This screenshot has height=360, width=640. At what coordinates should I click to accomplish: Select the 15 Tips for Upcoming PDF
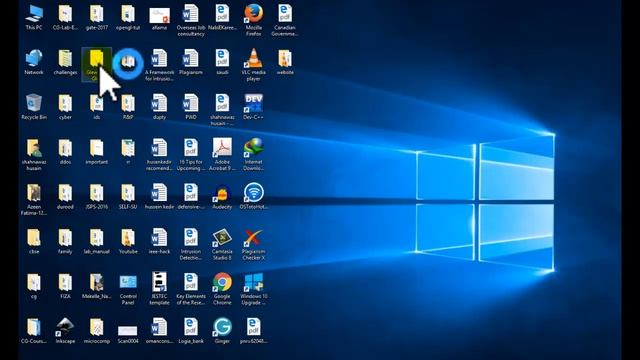[x=191, y=154]
